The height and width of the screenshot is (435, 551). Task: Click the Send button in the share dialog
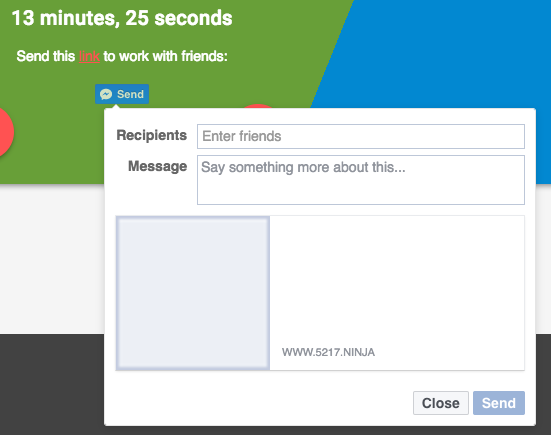(x=499, y=403)
